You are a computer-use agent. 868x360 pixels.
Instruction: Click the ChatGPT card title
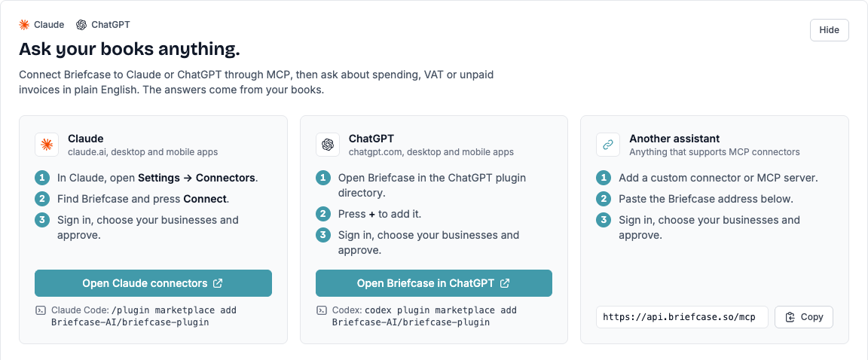(371, 139)
